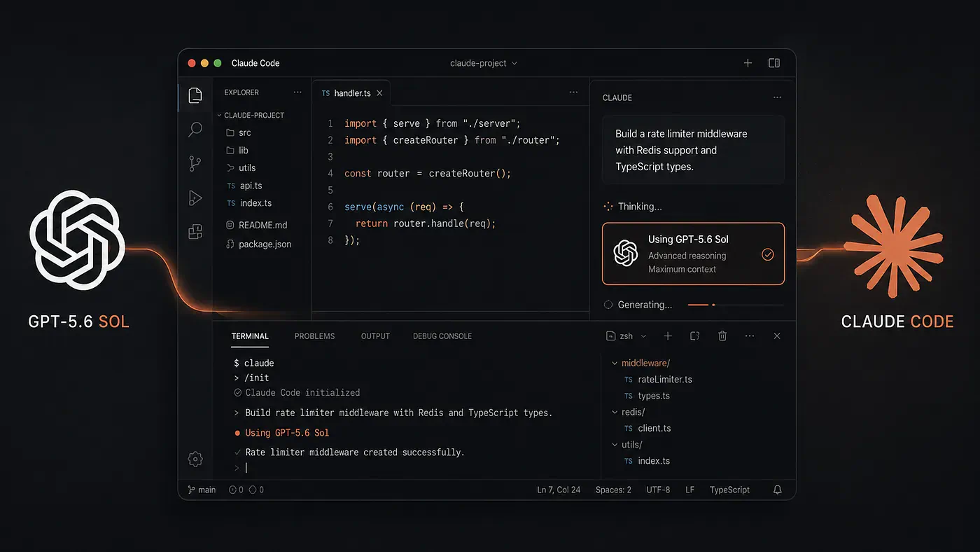Kill the terminal with the trash icon
This screenshot has height=552, width=980.
722,336
